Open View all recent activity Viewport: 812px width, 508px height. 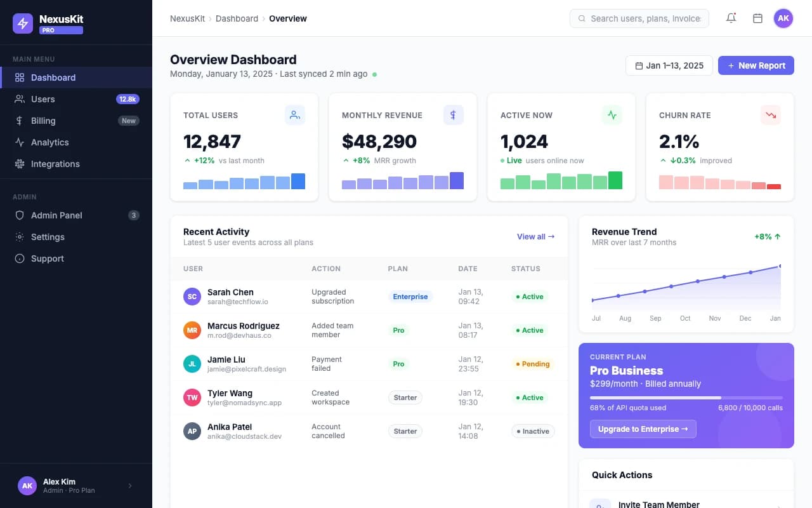click(535, 236)
